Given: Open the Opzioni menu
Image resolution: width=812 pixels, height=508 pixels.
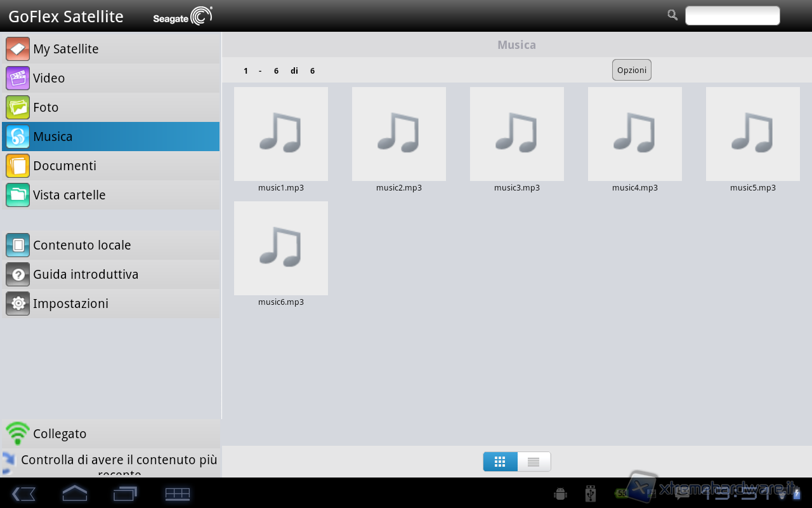Looking at the screenshot, I should point(631,70).
